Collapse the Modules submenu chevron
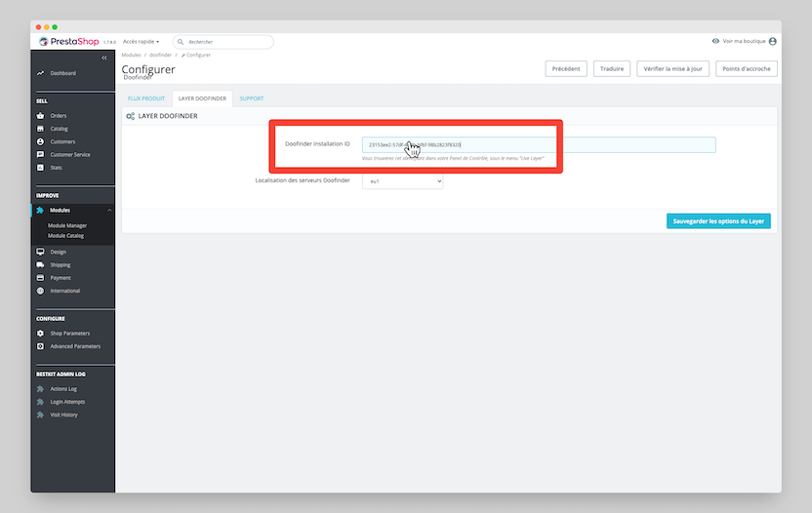 click(x=109, y=210)
